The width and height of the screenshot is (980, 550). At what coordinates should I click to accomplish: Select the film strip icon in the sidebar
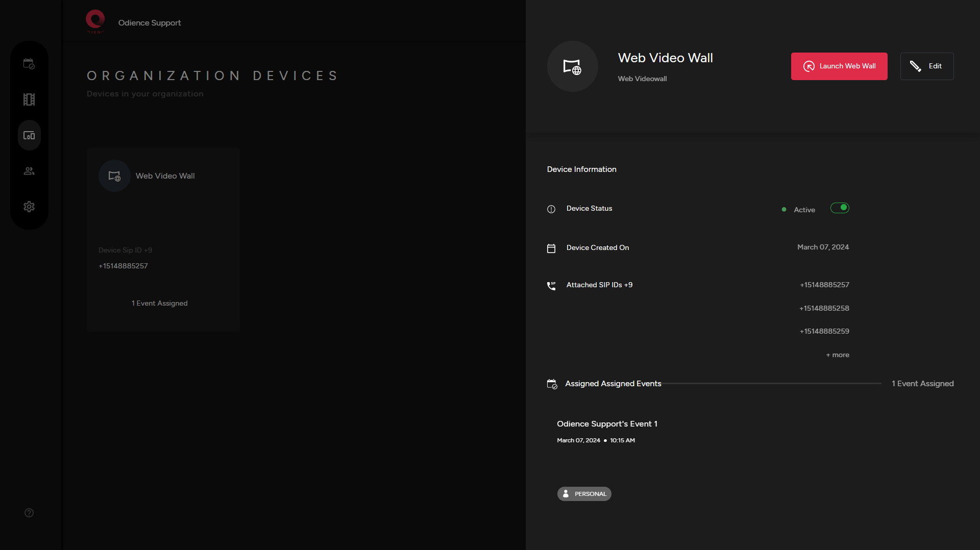tap(29, 99)
